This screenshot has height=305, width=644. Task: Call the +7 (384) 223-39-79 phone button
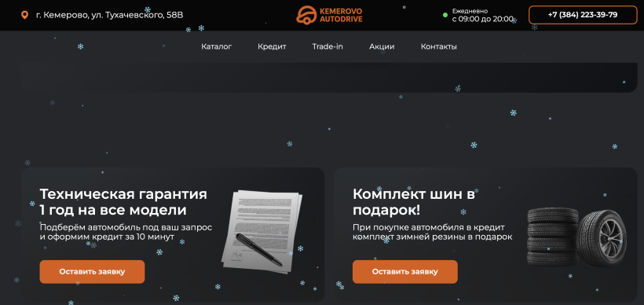pyautogui.click(x=583, y=15)
